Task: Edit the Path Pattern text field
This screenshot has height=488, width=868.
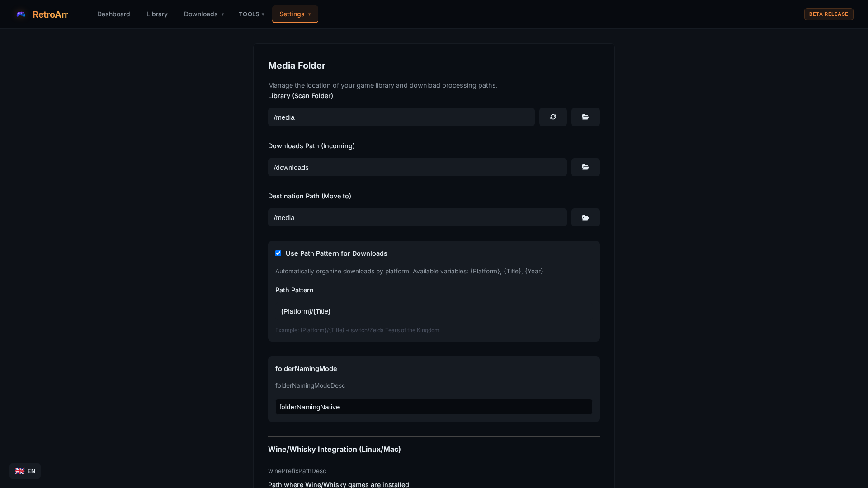Action: 434,311
